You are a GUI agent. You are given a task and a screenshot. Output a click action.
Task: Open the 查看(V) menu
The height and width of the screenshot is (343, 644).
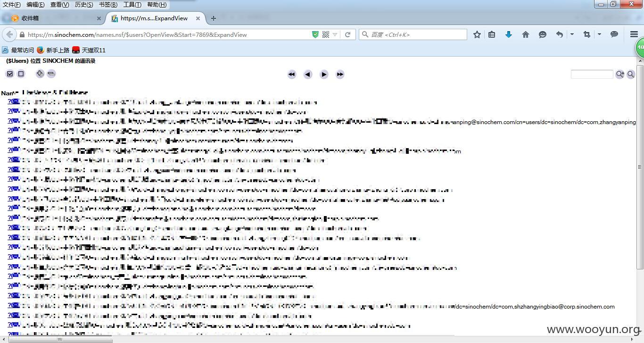pos(59,5)
